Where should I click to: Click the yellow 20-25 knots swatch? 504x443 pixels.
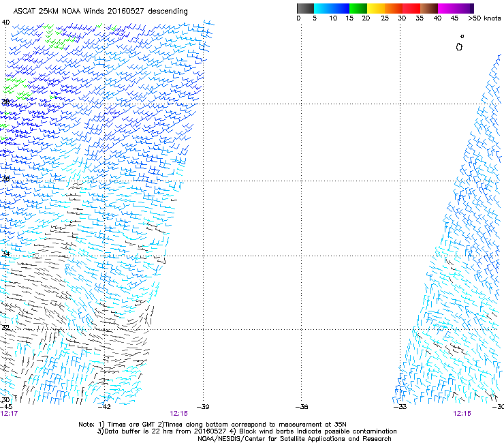376,8
